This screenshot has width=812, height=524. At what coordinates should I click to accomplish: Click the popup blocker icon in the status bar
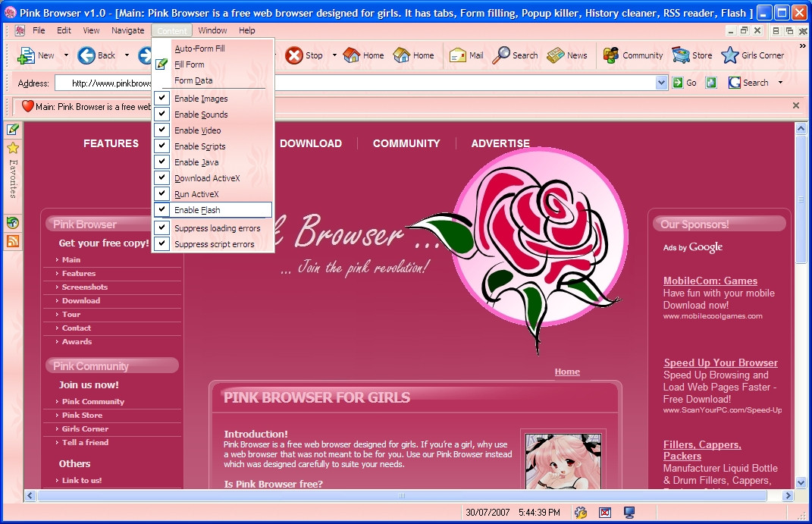tap(605, 513)
